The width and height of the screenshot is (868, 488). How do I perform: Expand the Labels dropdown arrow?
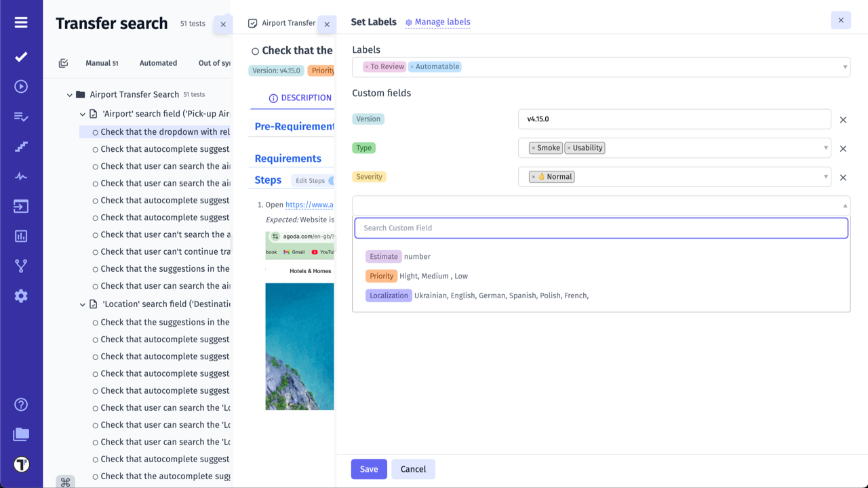click(x=845, y=67)
